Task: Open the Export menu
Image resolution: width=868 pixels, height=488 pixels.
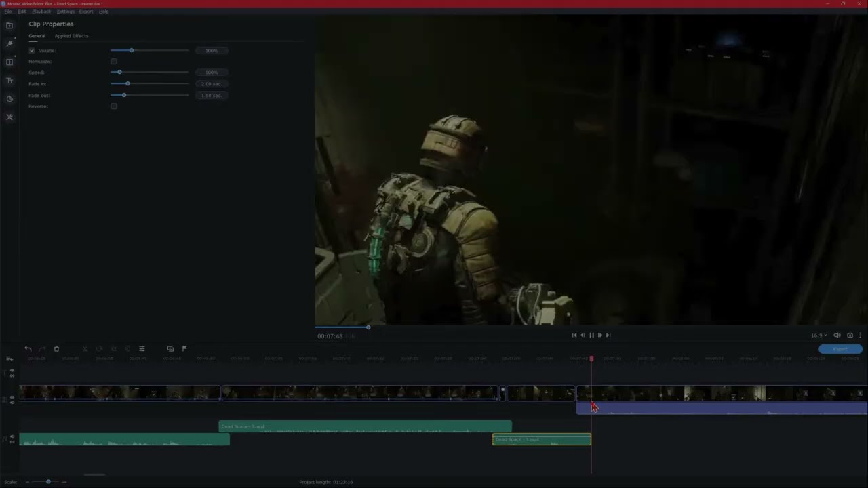Action: point(86,12)
